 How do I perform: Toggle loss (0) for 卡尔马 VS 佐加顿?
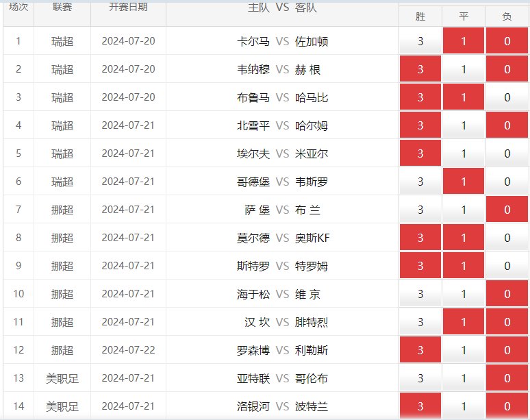pos(507,41)
